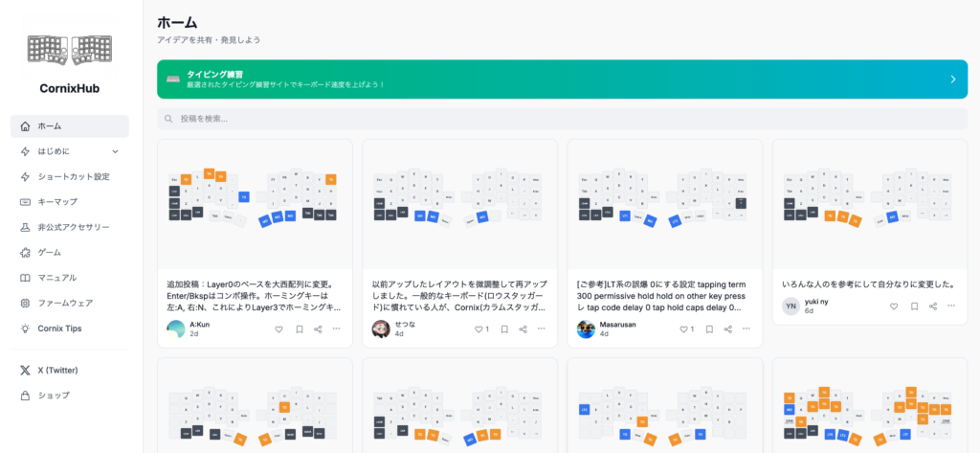Open the ゲーム puzzle icon in sidebar
Image resolution: width=980 pixels, height=453 pixels.
(25, 253)
